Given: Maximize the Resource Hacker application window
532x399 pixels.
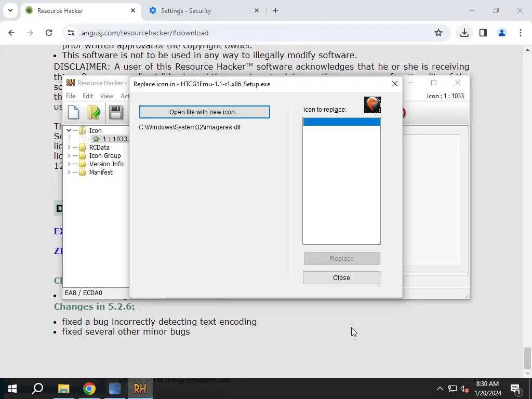Looking at the screenshot, I should [x=434, y=83].
